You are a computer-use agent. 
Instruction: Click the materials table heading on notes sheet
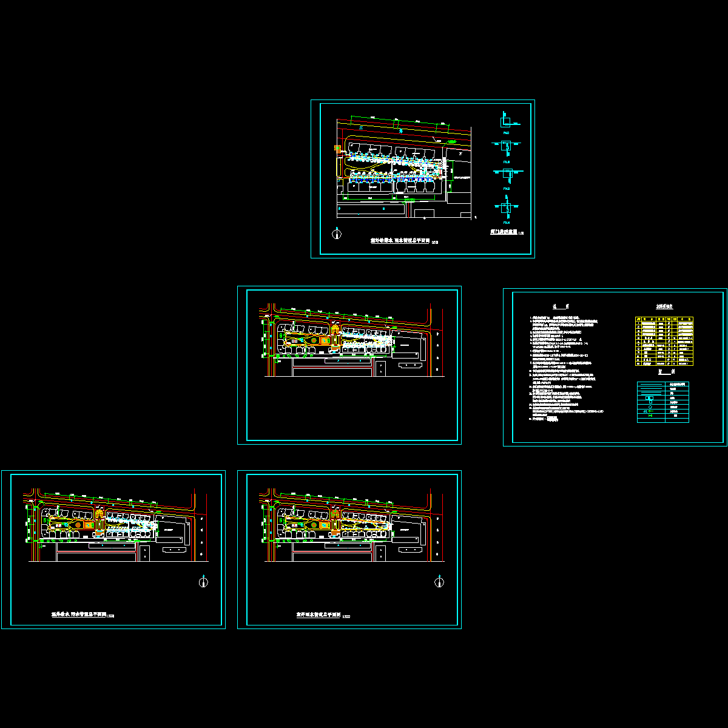click(664, 307)
